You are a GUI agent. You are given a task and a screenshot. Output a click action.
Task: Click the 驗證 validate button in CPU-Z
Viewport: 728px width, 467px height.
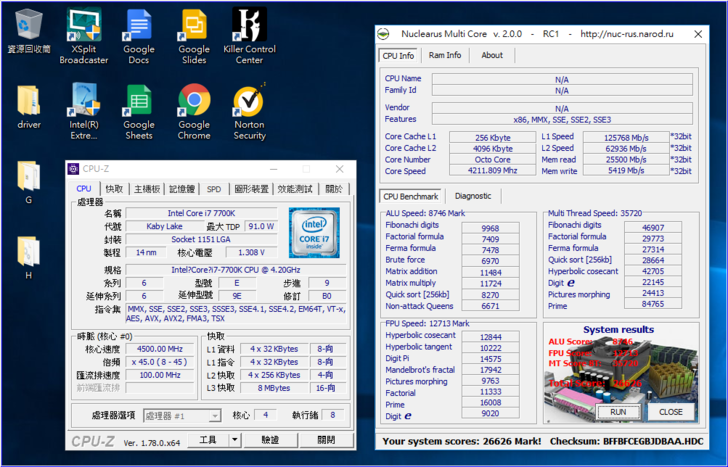[271, 440]
